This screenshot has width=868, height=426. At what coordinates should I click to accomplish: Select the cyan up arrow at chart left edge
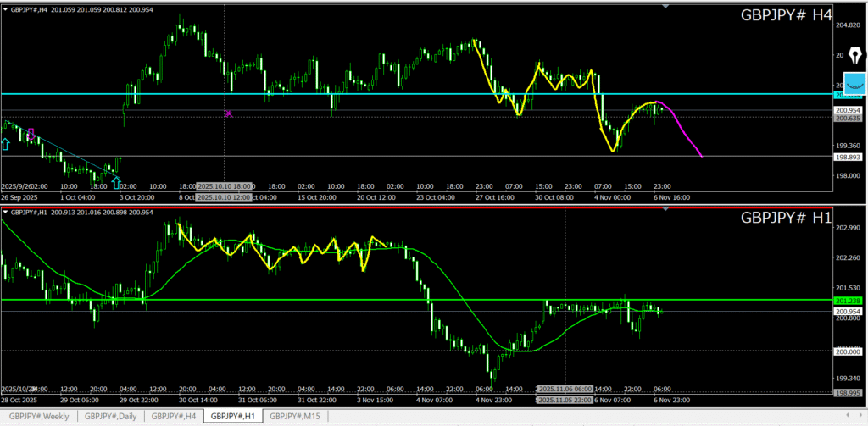click(x=5, y=145)
